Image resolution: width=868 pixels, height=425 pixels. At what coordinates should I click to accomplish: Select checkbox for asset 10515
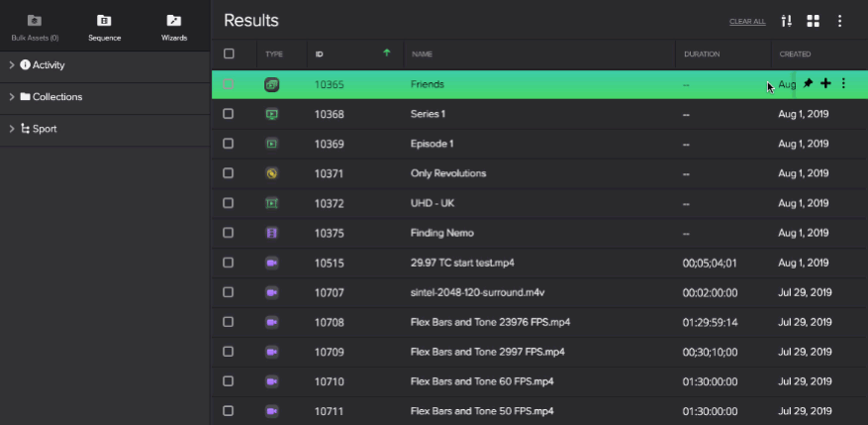pyautogui.click(x=229, y=263)
